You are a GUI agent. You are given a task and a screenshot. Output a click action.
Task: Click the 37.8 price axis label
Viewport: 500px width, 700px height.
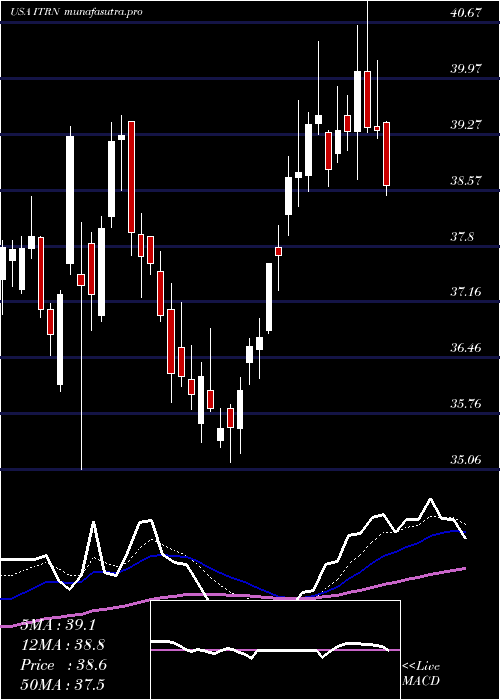pos(462,237)
